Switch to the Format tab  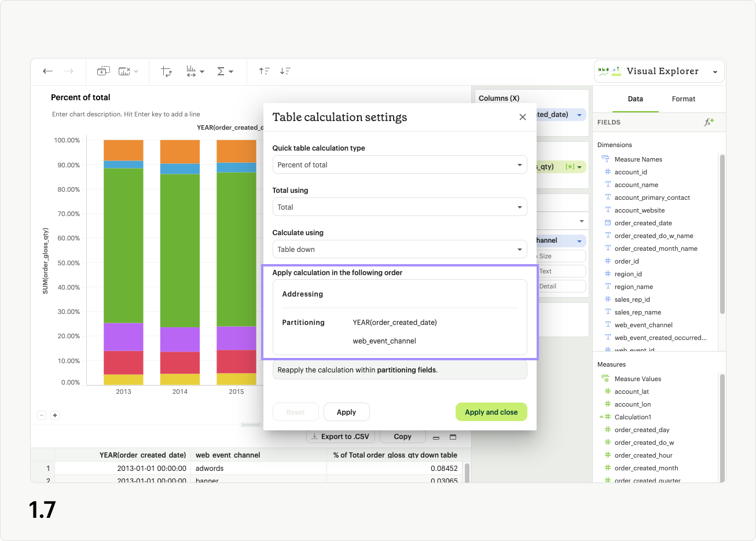click(x=684, y=99)
